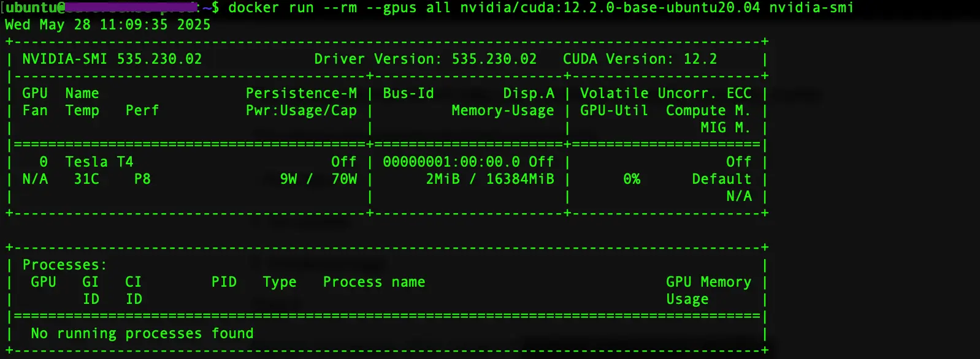The image size is (980, 359).
Task: Click the Persistence-M column header
Action: tap(301, 94)
